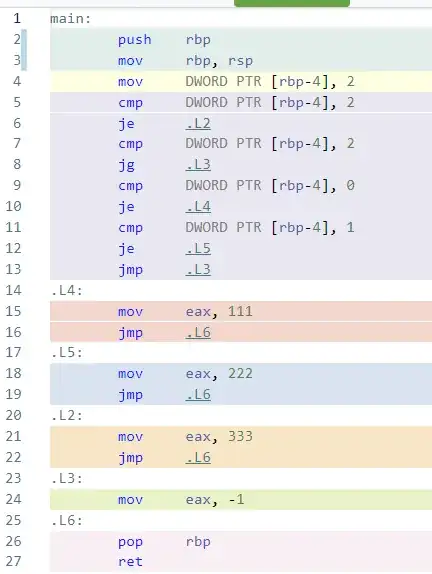Click the mov DWORD PTR [rbp-4], 2 line
The height and width of the screenshot is (574, 432).
click(236, 81)
